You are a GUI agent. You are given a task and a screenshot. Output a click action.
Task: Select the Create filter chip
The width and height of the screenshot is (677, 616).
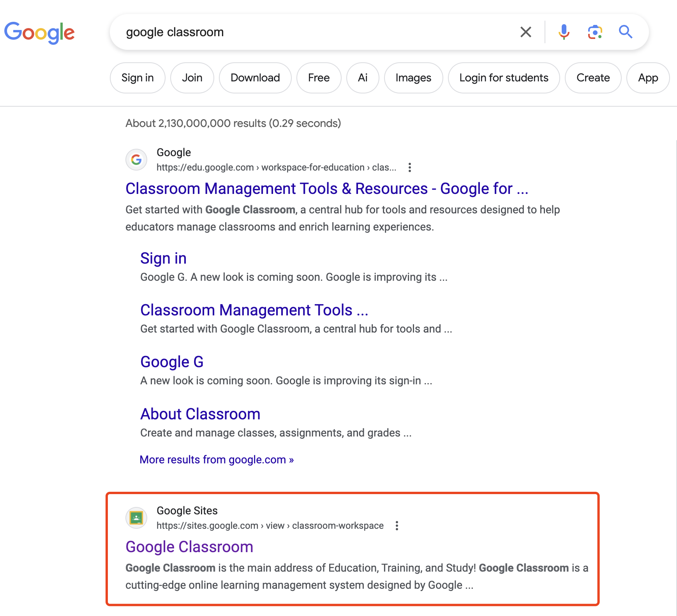[x=593, y=78]
